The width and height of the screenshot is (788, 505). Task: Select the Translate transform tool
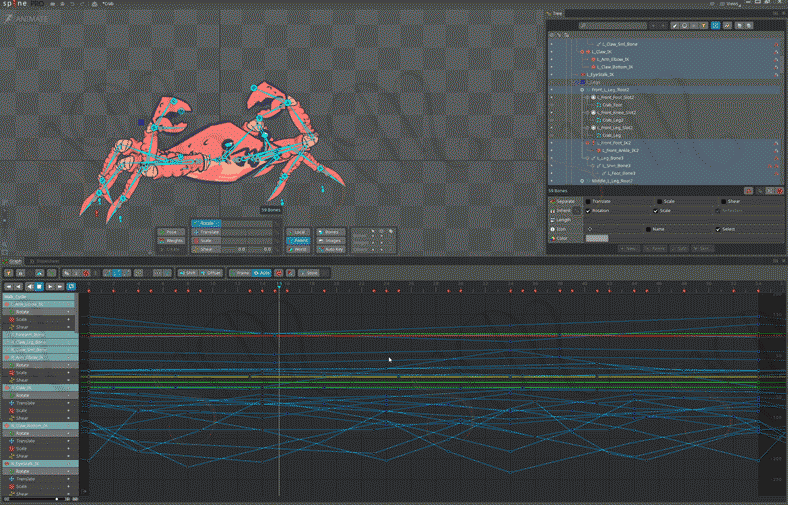click(x=206, y=232)
